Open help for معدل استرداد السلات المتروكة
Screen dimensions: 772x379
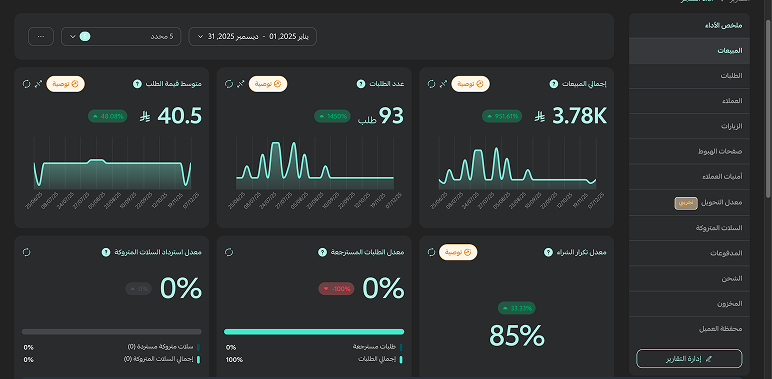[106, 253]
